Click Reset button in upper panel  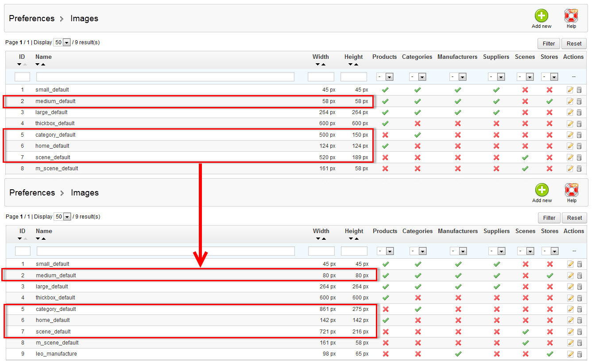tap(574, 43)
